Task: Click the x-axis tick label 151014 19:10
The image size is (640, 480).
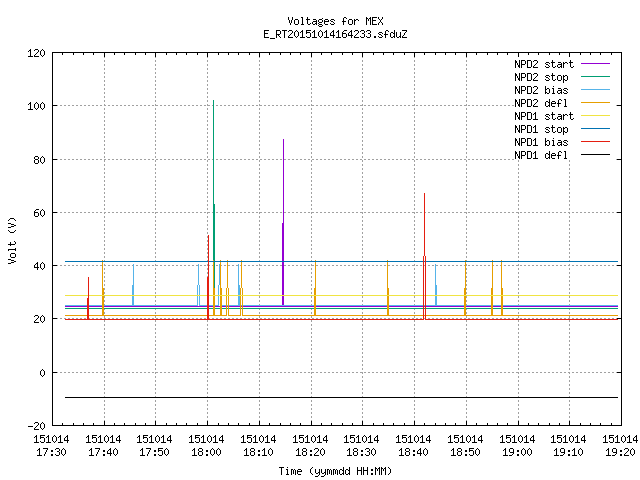Action: [x=568, y=446]
